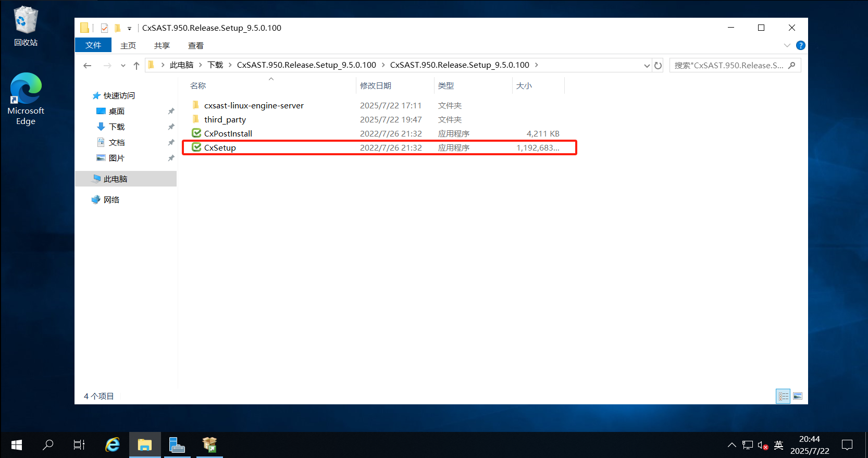
Task: Open the network status tray icon
Action: click(748, 445)
